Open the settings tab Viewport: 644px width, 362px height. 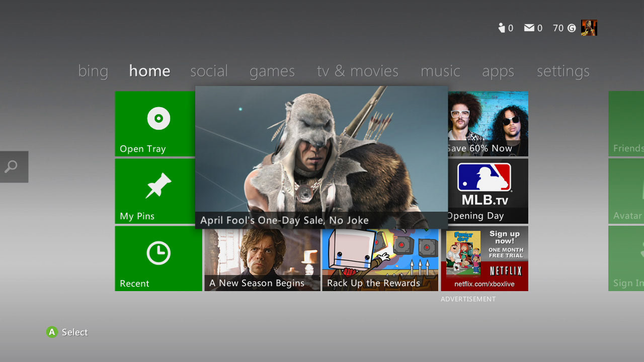pos(562,71)
